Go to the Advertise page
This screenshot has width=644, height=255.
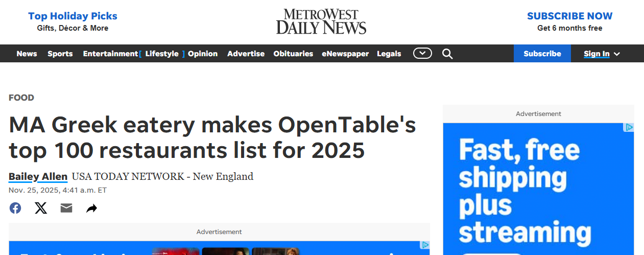[x=246, y=54]
